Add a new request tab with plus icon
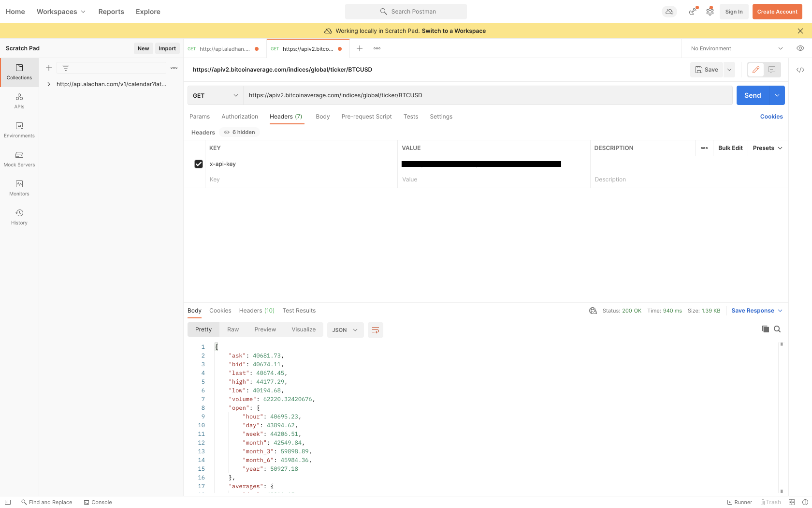This screenshot has width=812, height=508. click(360, 48)
